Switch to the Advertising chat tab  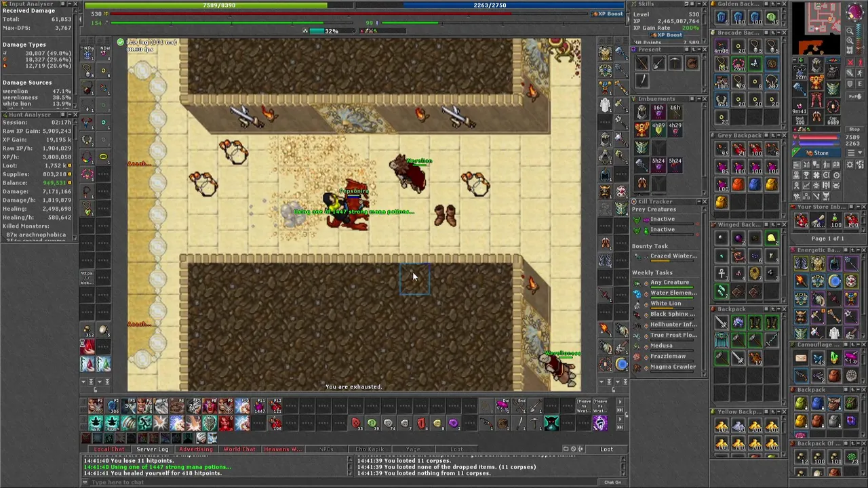(x=195, y=449)
